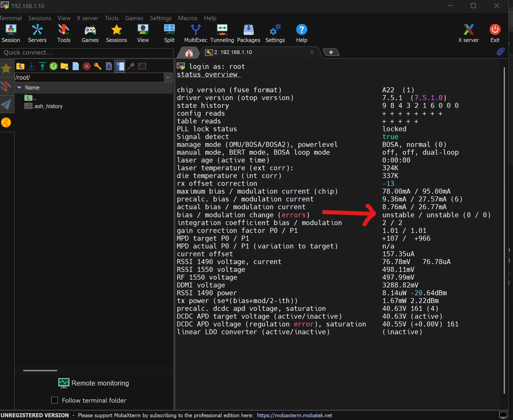
Task: Click the /root/ path field
Action: (x=89, y=77)
